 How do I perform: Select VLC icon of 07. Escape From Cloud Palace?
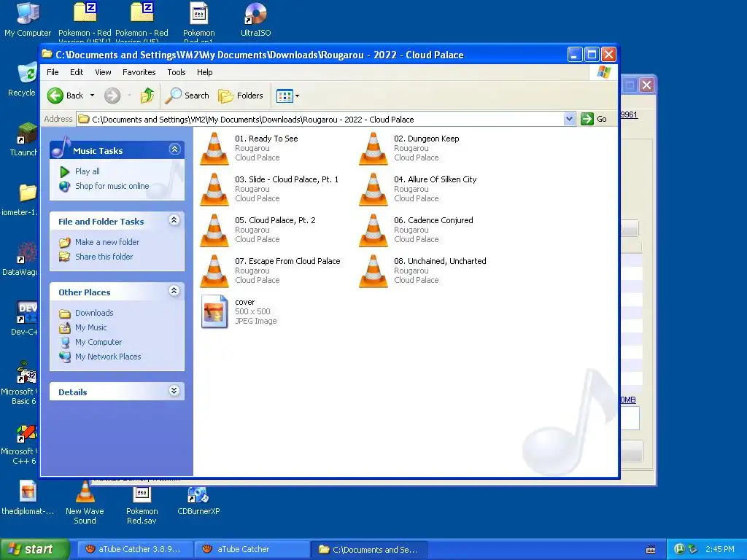214,271
